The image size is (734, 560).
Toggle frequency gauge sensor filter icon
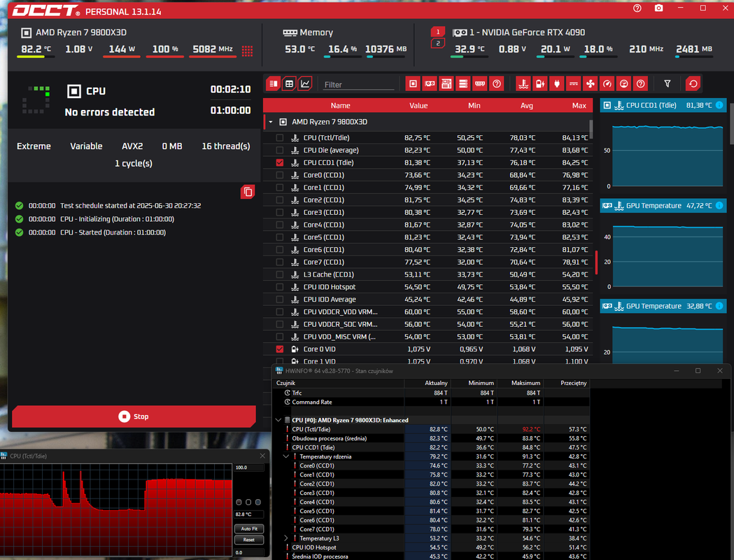pos(607,84)
